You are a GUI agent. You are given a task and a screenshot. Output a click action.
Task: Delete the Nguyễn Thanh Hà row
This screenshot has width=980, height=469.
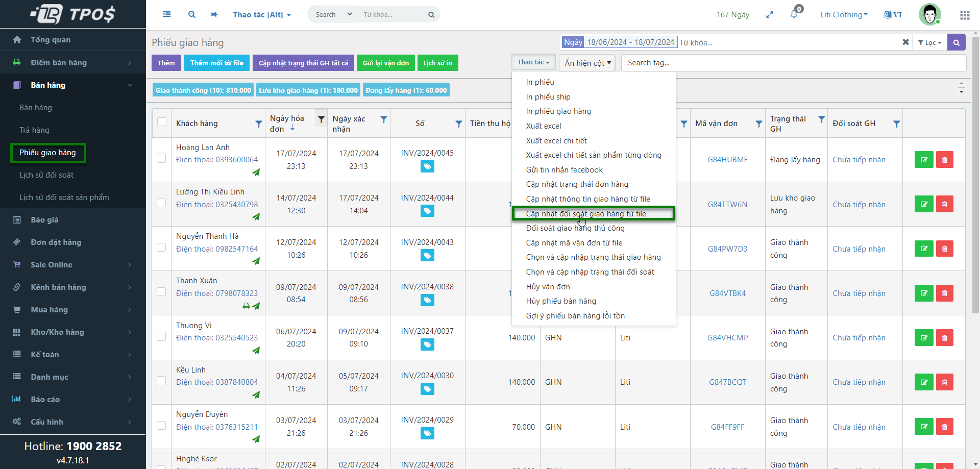[x=945, y=249]
